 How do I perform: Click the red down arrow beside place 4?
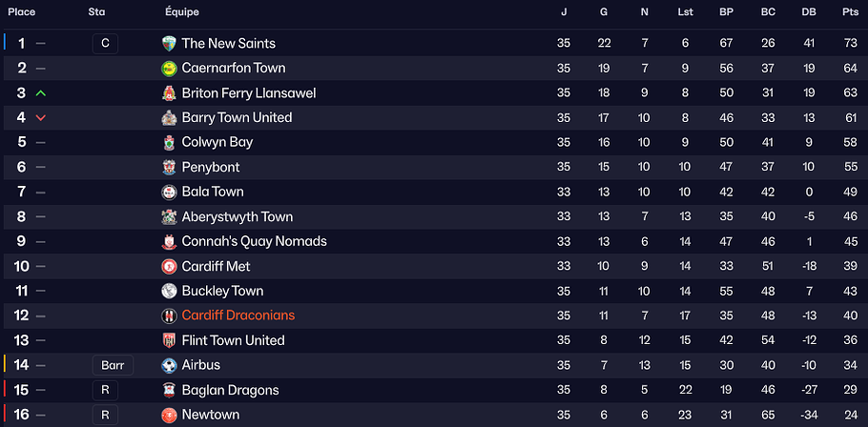click(40, 117)
